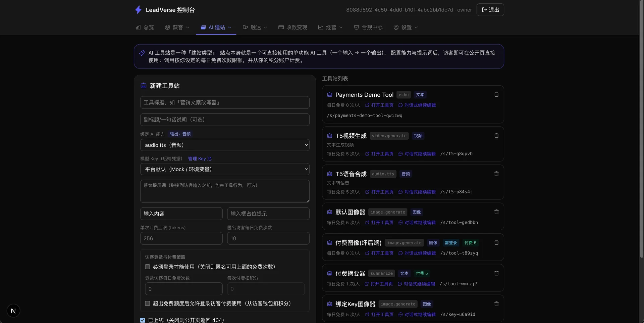The height and width of the screenshot is (323, 644).
Task: Click the 默认图像器 robot icon
Action: coord(330,212)
